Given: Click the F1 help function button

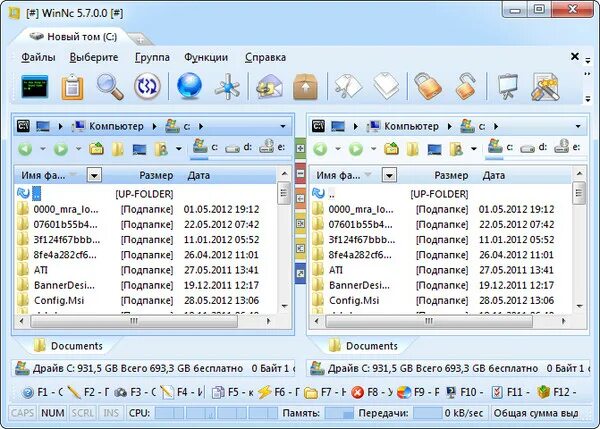Looking at the screenshot, I should pyautogui.click(x=42, y=392).
